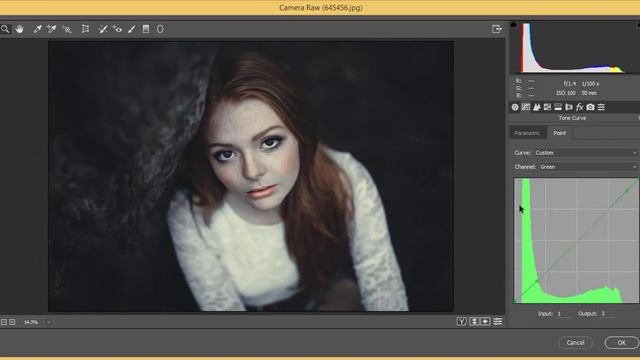Click the f/1.4 aperture text
This screenshot has height=360, width=640.
tap(569, 84)
